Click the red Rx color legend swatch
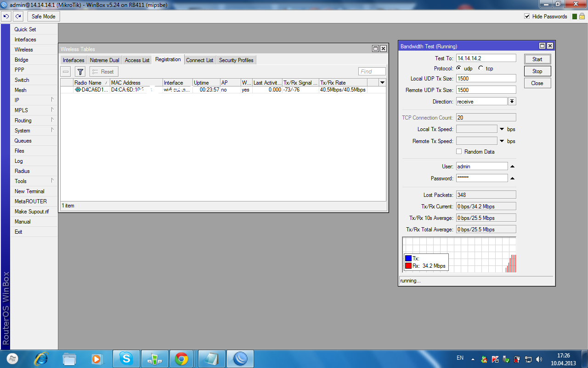 point(408,266)
